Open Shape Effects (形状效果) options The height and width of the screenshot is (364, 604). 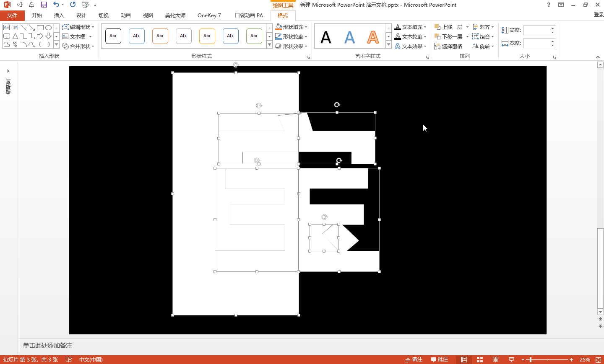pyautogui.click(x=292, y=46)
